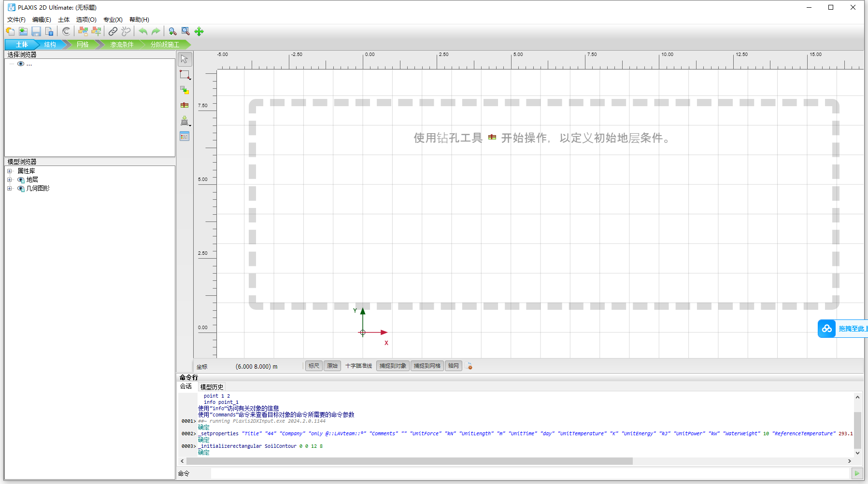868x484 pixels.
Task: Click the chain-link icon in the toolbar
Action: pos(113,31)
